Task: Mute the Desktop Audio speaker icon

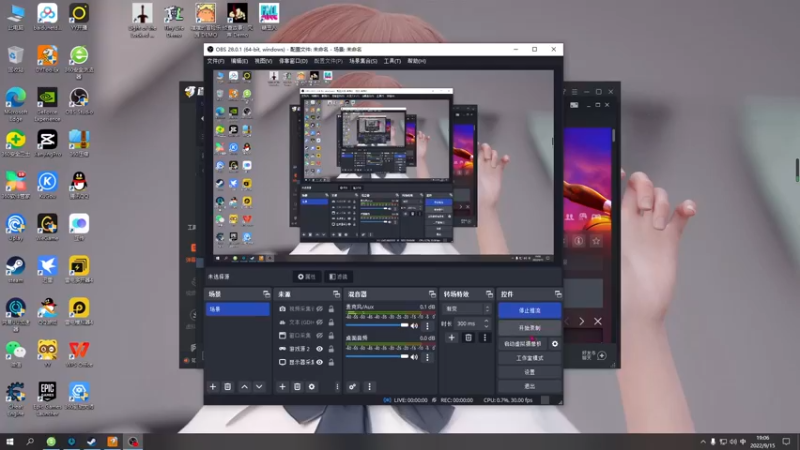Action: [x=414, y=357]
